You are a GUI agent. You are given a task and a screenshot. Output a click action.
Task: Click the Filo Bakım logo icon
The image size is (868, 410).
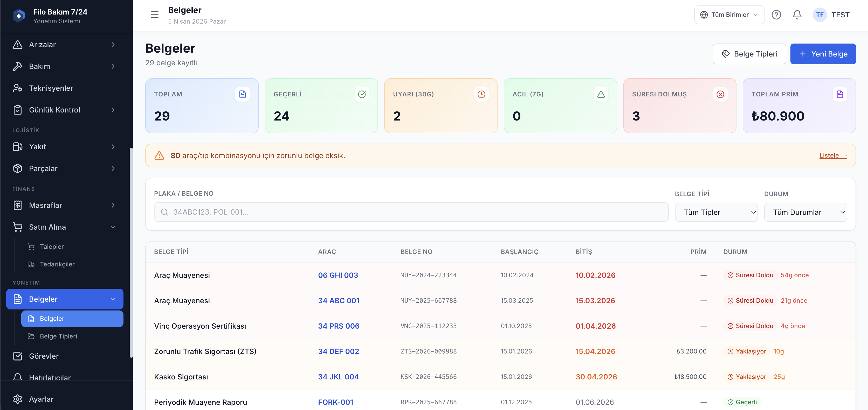click(x=19, y=16)
